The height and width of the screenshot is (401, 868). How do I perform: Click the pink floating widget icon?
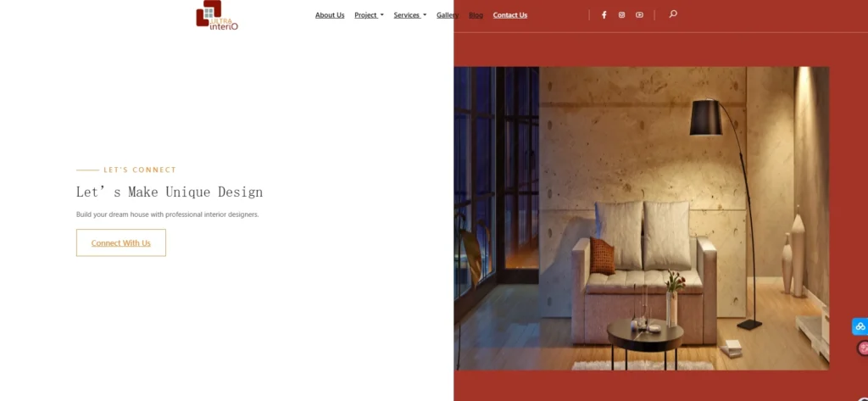[863, 348]
